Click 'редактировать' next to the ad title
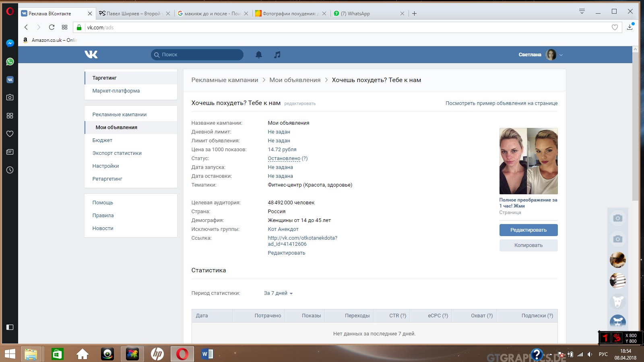Viewport: 644px width, 362px height. (300, 104)
